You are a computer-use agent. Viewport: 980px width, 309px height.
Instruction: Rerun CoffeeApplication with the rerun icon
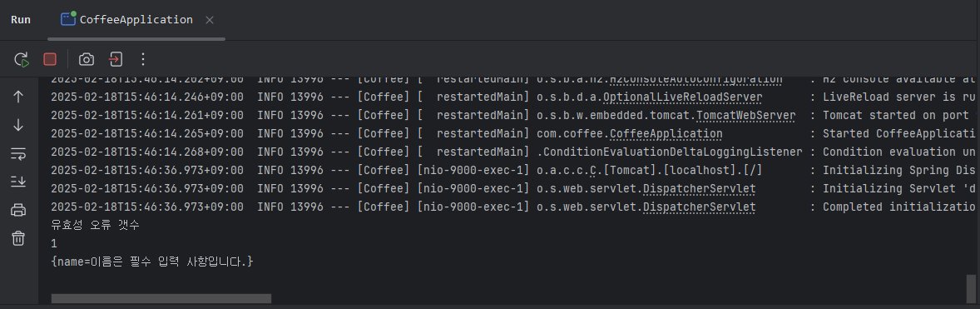point(22,59)
